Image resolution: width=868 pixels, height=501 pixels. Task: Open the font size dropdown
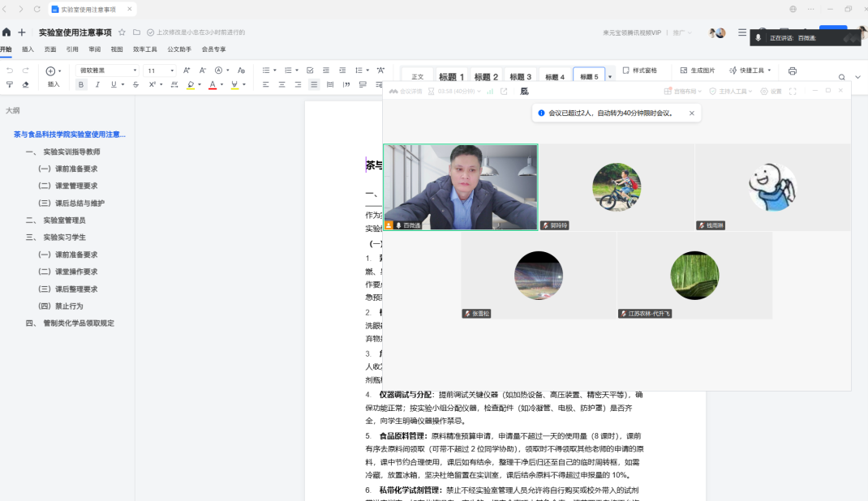pyautogui.click(x=161, y=71)
